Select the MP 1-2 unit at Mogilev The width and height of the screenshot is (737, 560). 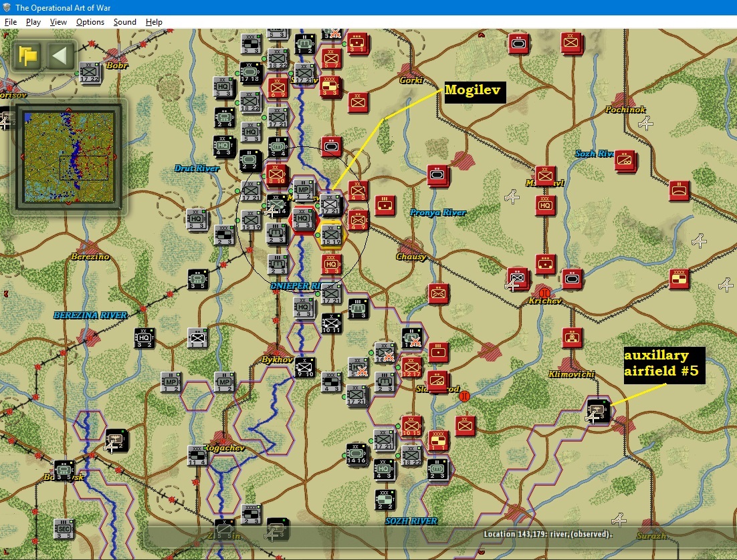pos(304,190)
